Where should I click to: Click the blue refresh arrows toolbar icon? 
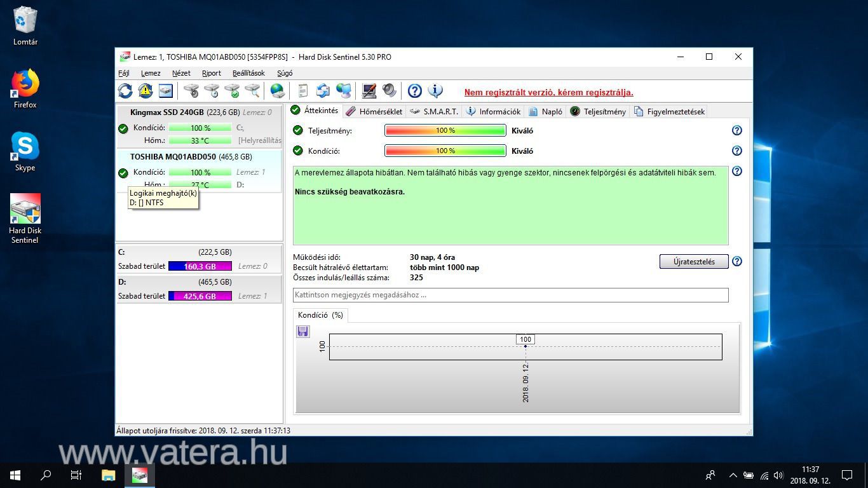coord(125,91)
